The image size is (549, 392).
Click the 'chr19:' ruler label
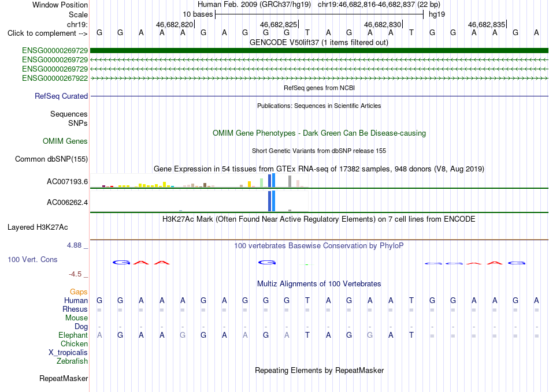(77, 24)
